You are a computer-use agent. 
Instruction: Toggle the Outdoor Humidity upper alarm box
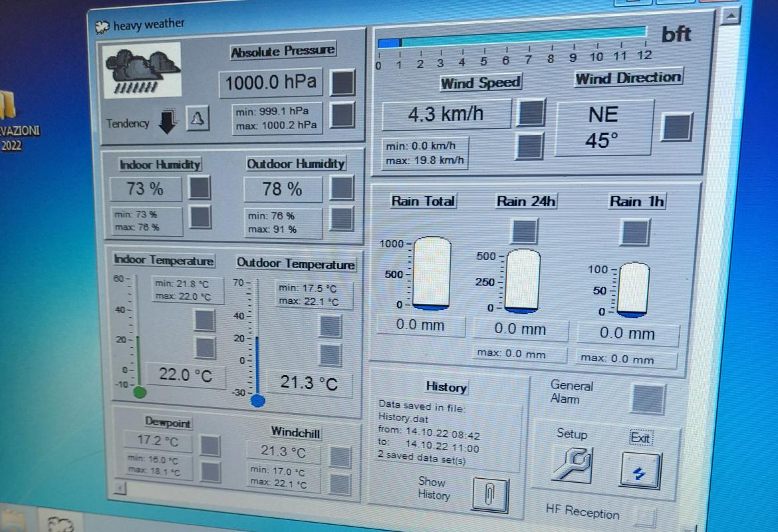click(x=342, y=188)
